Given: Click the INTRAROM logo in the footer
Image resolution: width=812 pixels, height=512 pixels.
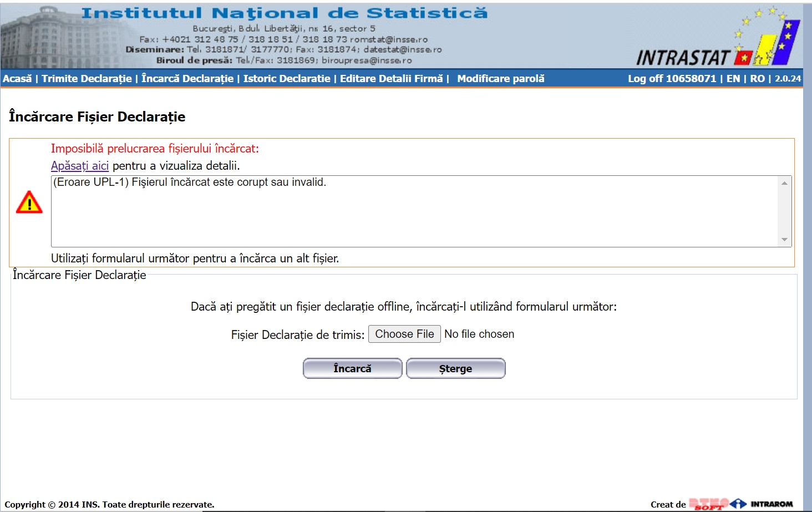Looking at the screenshot, I should [762, 504].
